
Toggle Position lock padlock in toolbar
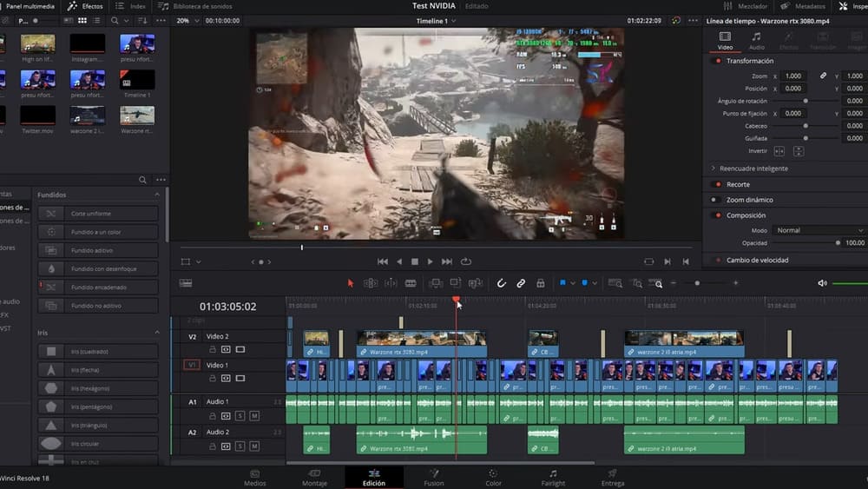click(x=540, y=283)
